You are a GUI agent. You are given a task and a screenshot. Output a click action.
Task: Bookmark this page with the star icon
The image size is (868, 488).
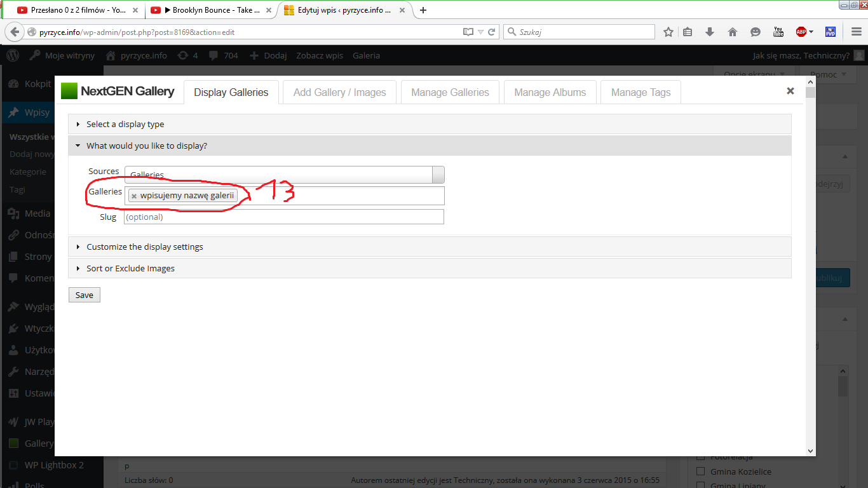coord(668,32)
